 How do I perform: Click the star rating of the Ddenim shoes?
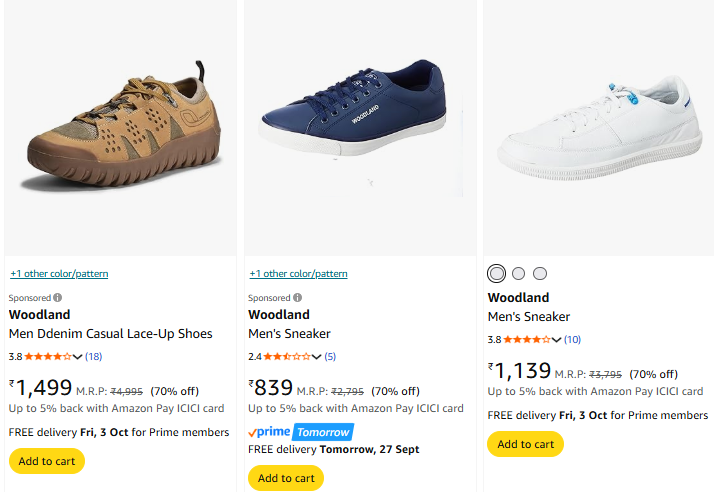tap(47, 356)
